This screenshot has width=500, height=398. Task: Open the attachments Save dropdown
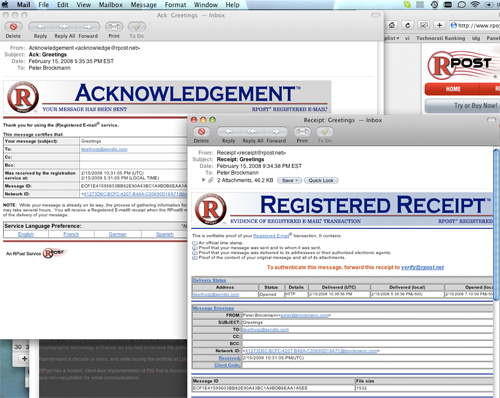pos(289,180)
